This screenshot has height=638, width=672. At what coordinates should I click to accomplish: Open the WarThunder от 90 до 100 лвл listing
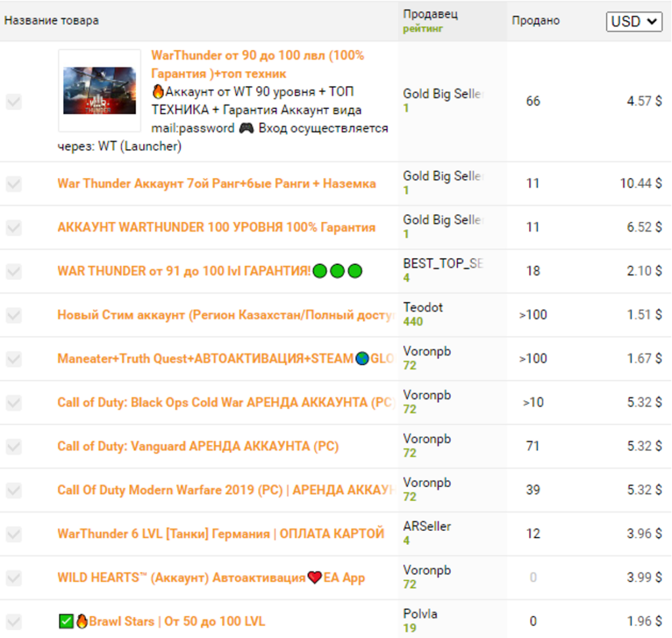click(x=257, y=64)
